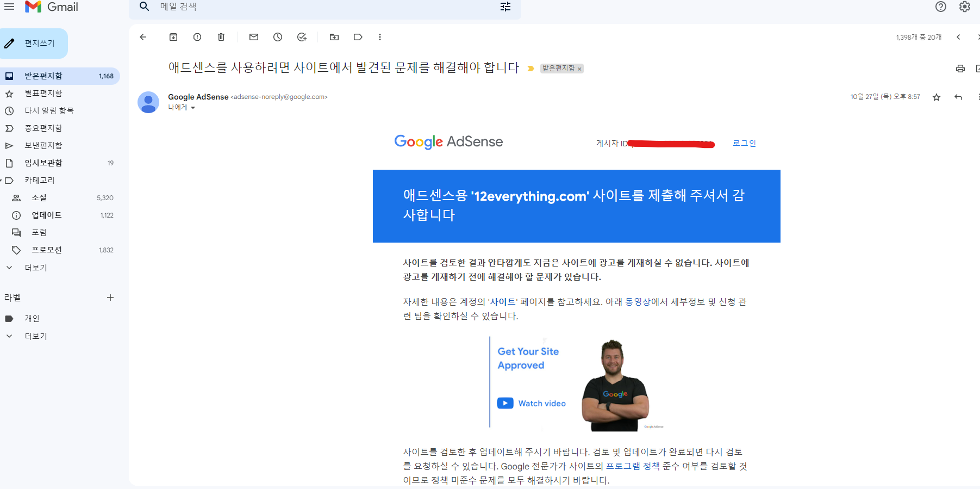Delete this email with trash icon
Screen dimensions: 980x489
221,37
